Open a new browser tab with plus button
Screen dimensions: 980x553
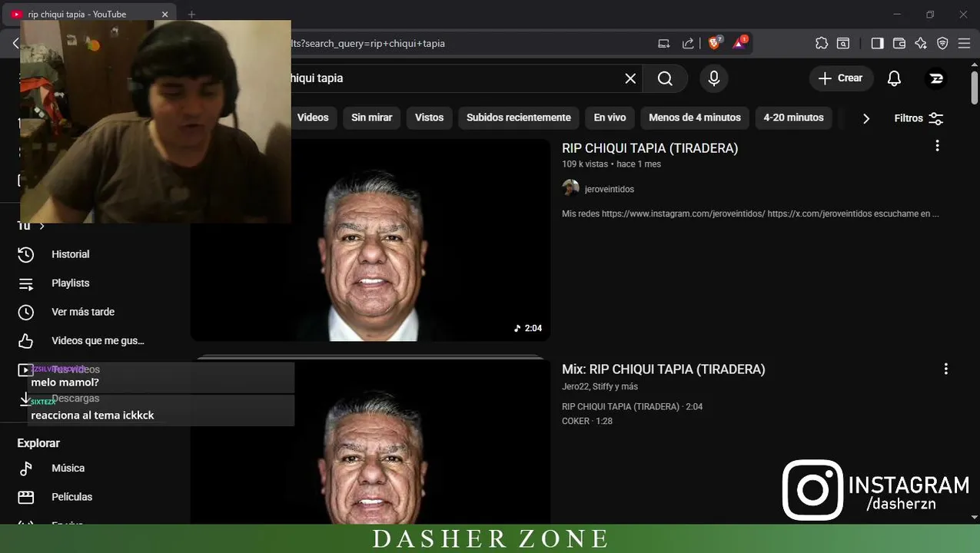tap(192, 14)
